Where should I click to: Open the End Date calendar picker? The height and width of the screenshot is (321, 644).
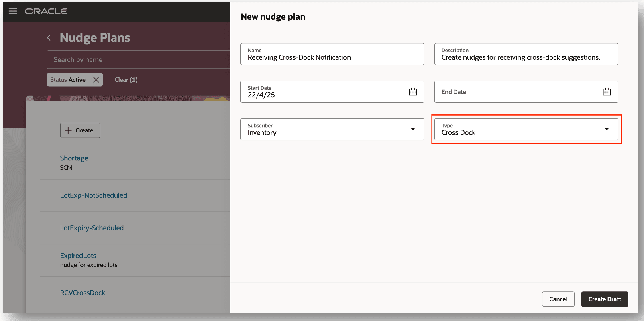[607, 92]
